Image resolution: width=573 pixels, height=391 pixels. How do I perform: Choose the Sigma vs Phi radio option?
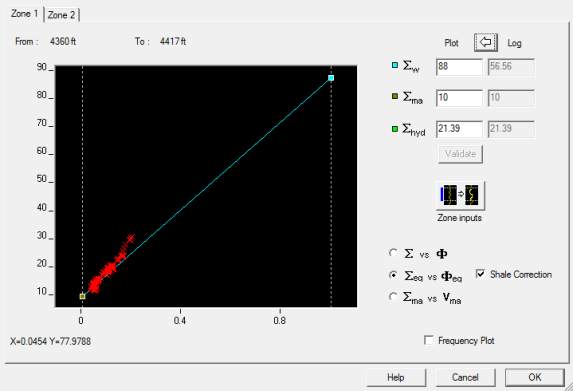click(x=393, y=253)
